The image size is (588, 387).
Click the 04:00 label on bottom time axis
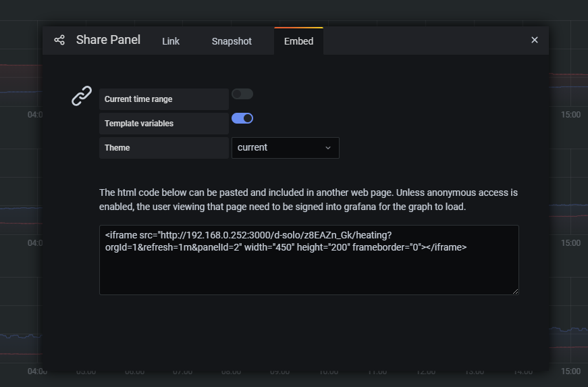click(x=37, y=371)
